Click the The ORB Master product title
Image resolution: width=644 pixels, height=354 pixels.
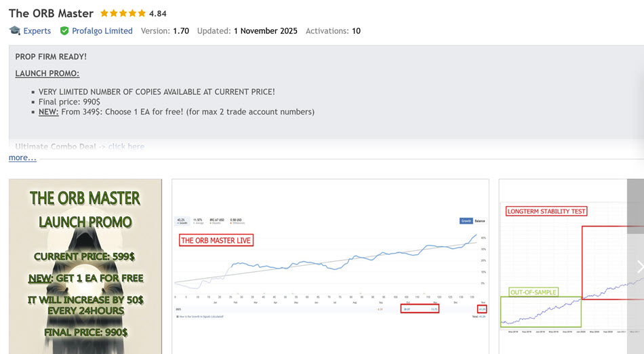(x=51, y=14)
